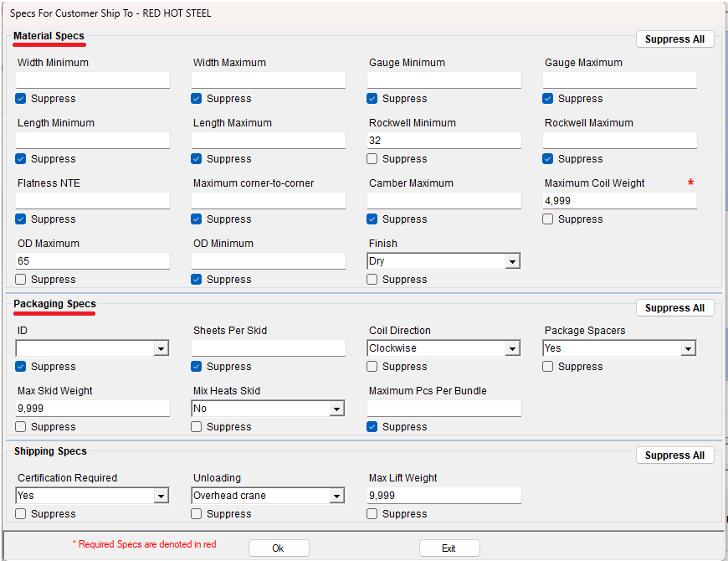Click the Width Minimum input field

point(93,80)
